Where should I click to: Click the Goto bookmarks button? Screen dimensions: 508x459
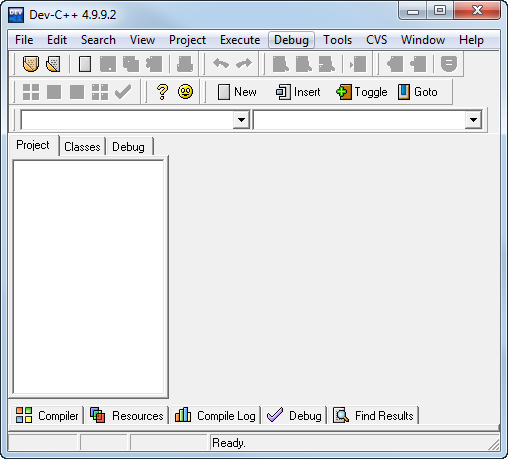[417, 92]
